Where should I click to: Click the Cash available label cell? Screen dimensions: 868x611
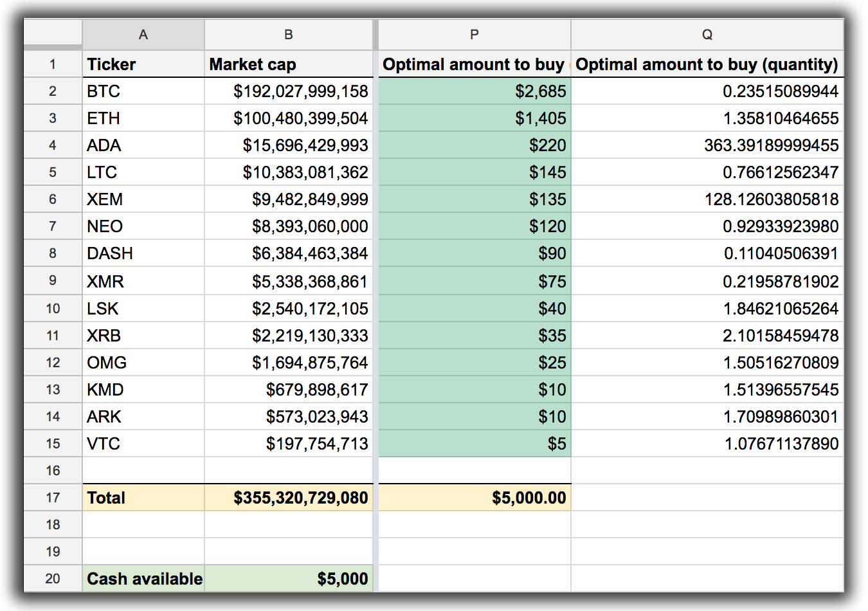(x=143, y=579)
